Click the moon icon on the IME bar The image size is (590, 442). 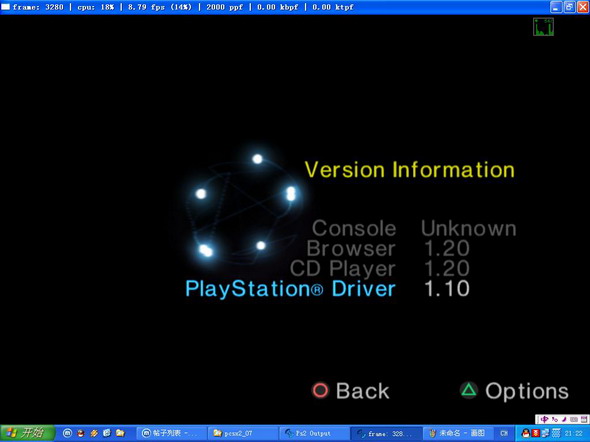(564, 419)
